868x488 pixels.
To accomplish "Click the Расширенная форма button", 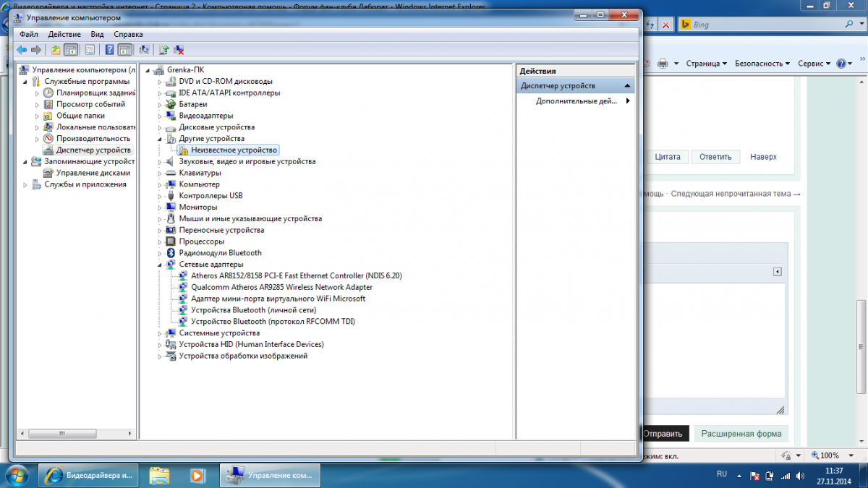I will pos(741,434).
